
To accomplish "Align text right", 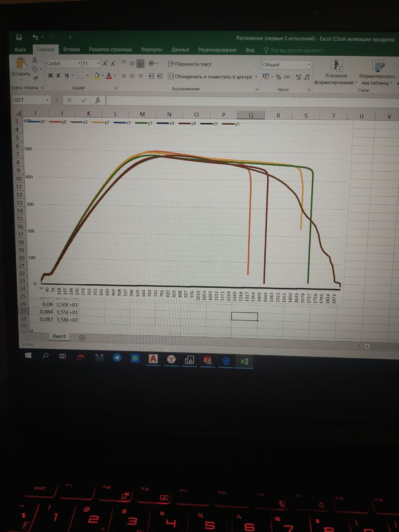I will click(140, 76).
